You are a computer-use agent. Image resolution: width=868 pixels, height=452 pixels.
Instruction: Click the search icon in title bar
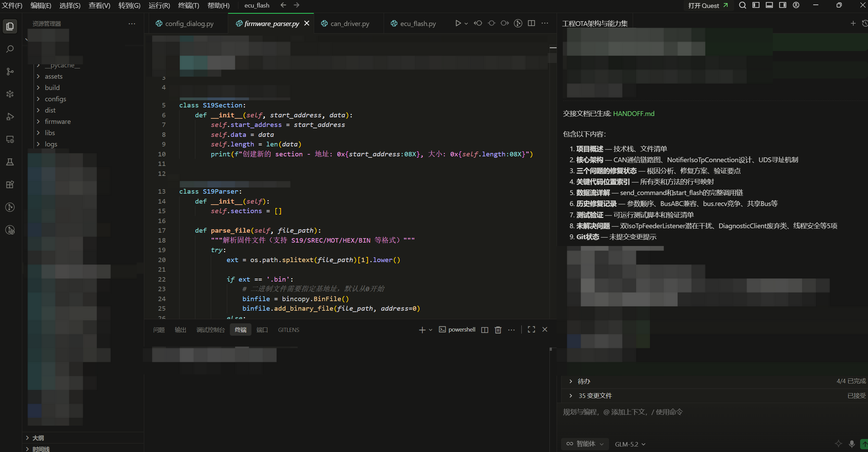click(x=742, y=5)
